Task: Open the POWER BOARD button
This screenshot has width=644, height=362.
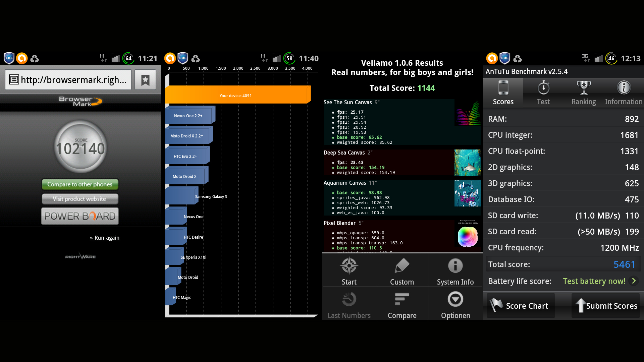Action: point(80,216)
